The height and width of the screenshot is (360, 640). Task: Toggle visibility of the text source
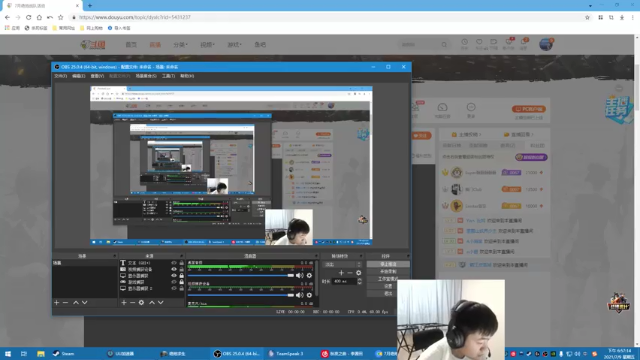point(174,263)
